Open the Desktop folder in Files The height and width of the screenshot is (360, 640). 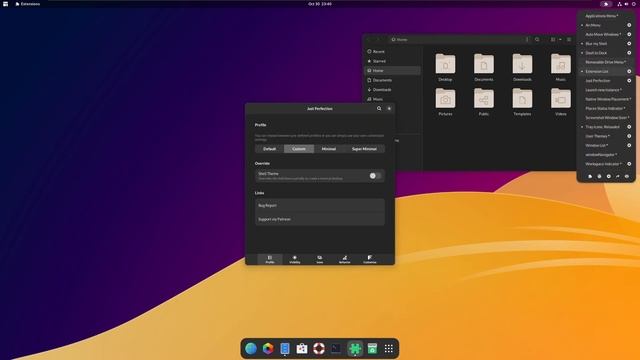click(x=445, y=67)
